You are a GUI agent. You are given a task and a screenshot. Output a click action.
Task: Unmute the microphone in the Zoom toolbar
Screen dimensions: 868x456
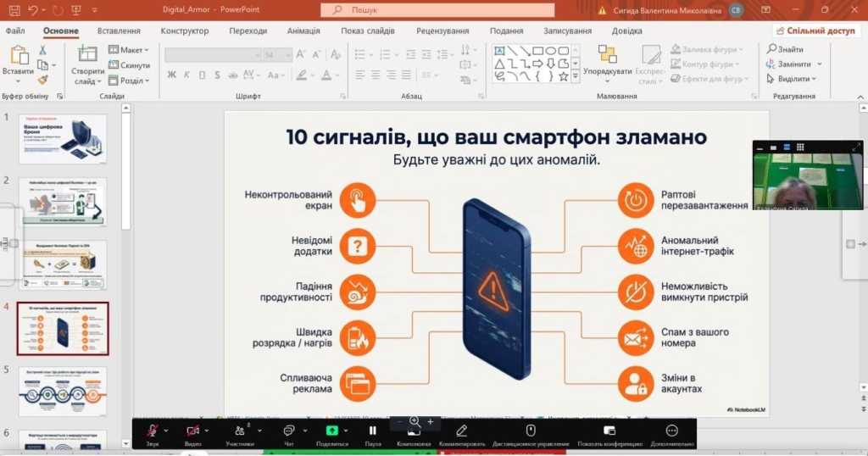pyautogui.click(x=153, y=431)
